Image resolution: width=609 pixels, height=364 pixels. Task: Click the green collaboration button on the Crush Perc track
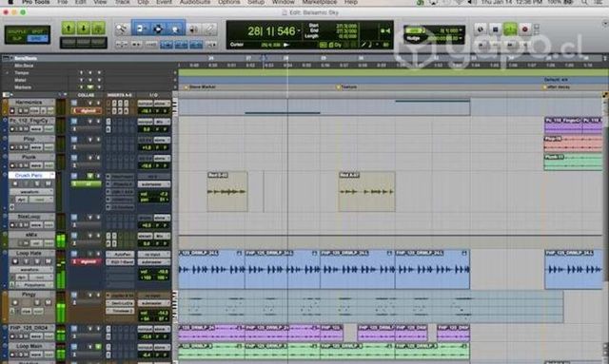point(88,184)
